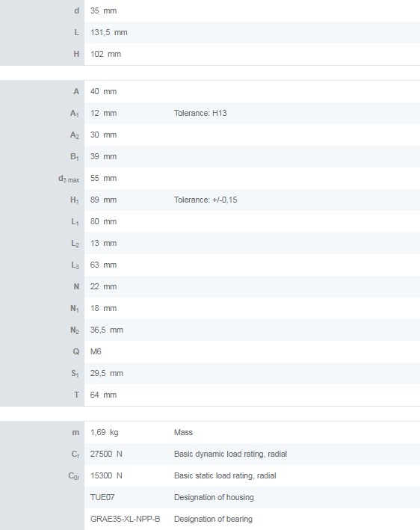Click the Tolerance: H13 note
The image size is (420, 530).
(x=200, y=113)
